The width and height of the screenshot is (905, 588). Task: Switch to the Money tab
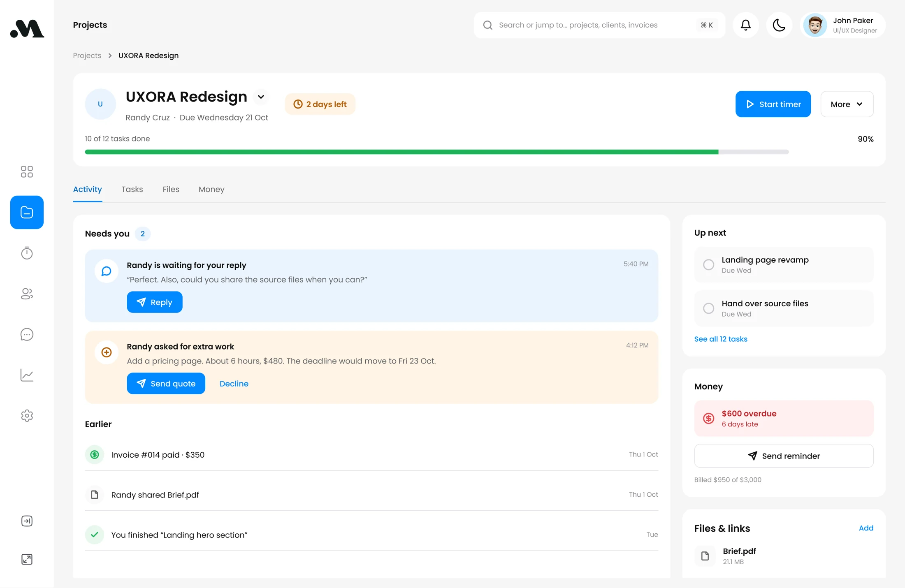click(211, 189)
